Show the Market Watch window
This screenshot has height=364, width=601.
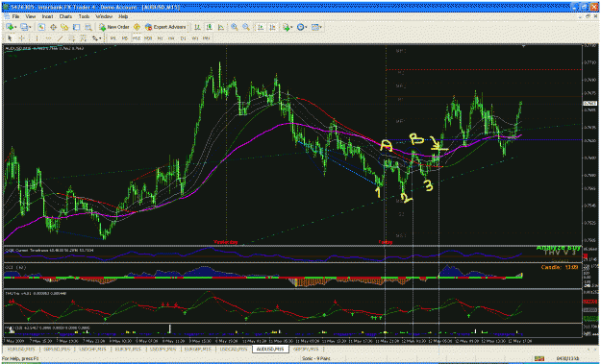pyautogui.click(x=41, y=27)
